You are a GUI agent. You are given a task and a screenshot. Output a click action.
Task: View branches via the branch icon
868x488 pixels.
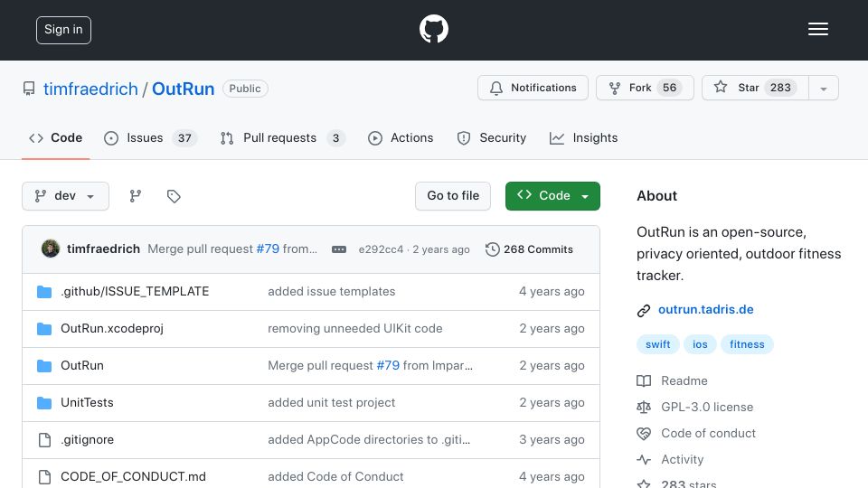[135, 196]
